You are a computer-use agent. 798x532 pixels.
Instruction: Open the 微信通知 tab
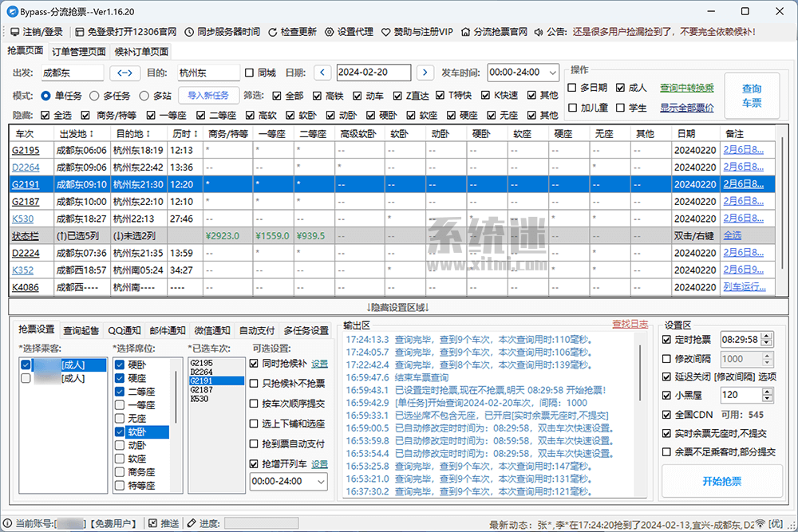tap(212, 330)
